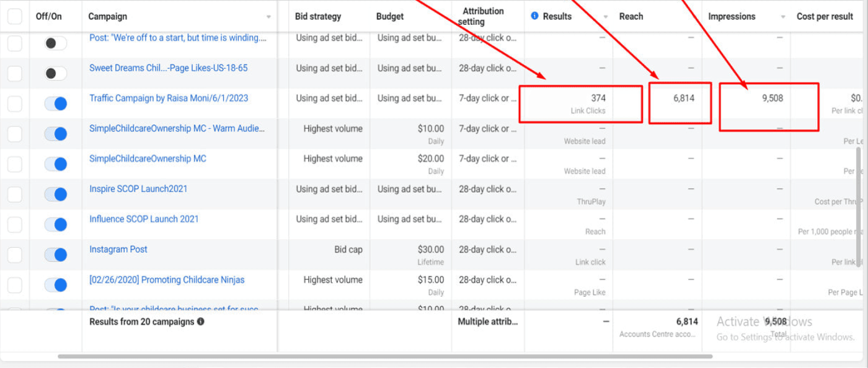Disable the Instagram Post campaign toggle
This screenshot has height=368, width=868.
(56, 255)
